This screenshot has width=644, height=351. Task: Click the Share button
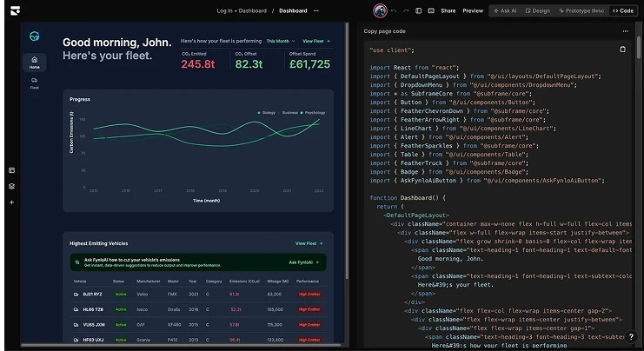(448, 10)
